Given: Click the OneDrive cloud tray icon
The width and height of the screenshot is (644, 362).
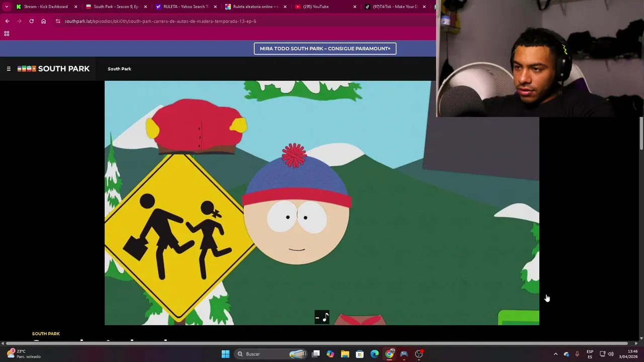Looking at the screenshot, I should (x=567, y=354).
